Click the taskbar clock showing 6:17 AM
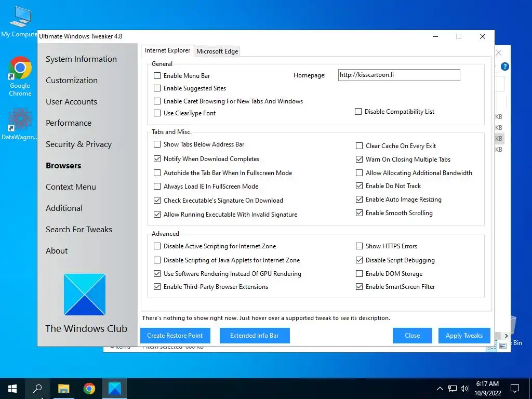The height and width of the screenshot is (399, 532). (487, 389)
